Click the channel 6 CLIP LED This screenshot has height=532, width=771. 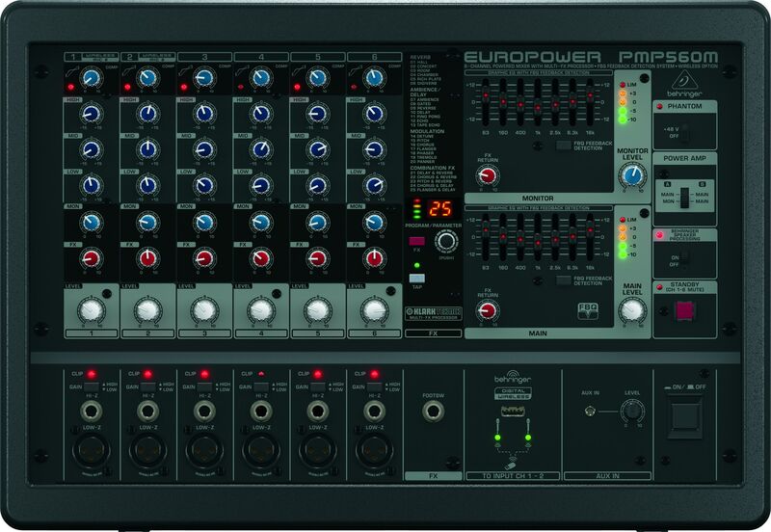(x=374, y=374)
